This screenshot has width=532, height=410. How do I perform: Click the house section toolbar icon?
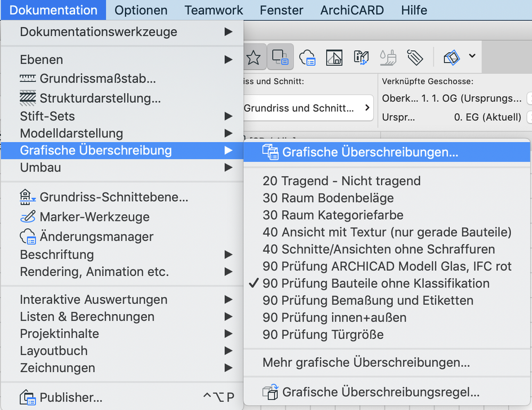tap(334, 57)
